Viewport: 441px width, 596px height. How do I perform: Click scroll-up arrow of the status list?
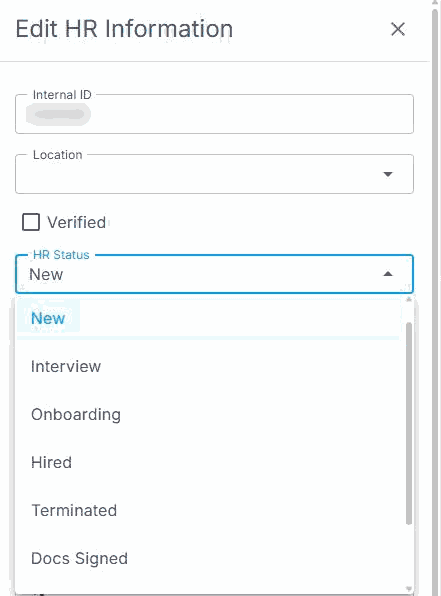[409, 300]
